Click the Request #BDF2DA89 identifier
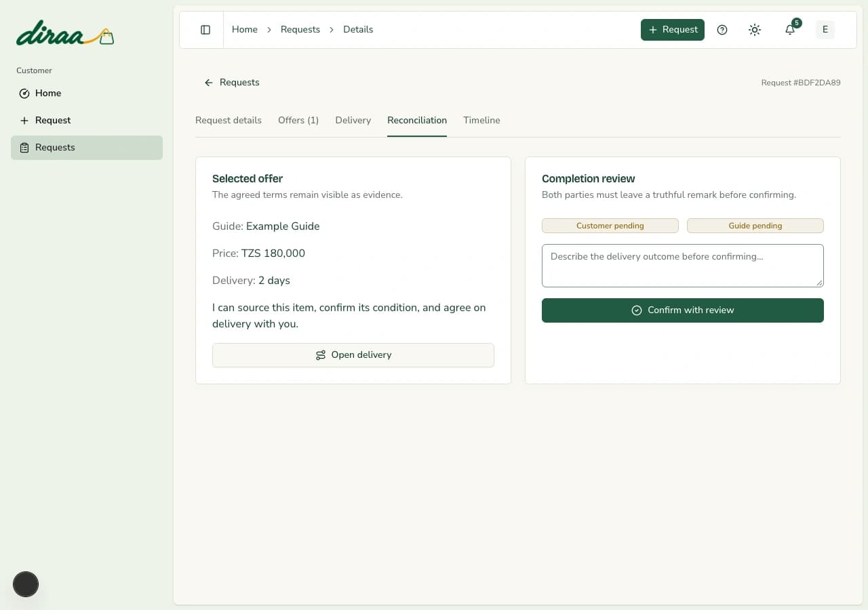868x610 pixels. coord(801,83)
